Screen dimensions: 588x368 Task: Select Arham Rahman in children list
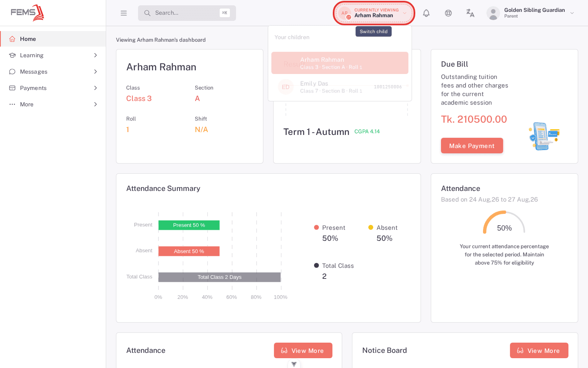tap(340, 63)
